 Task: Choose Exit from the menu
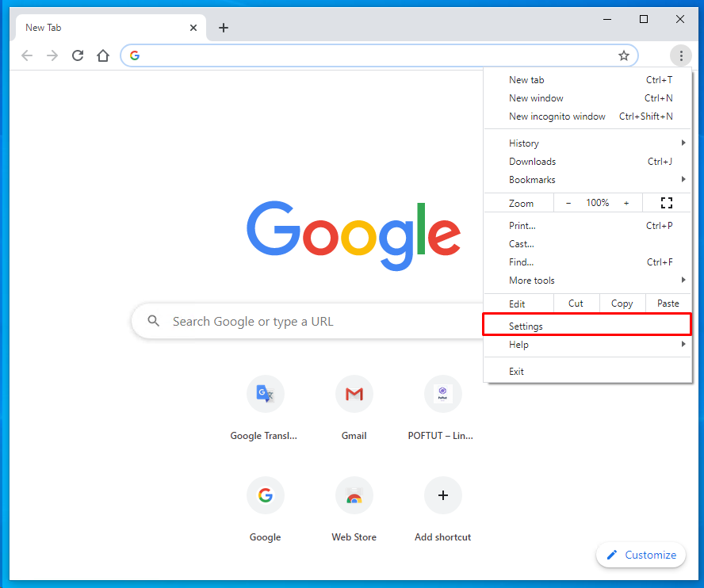point(587,371)
